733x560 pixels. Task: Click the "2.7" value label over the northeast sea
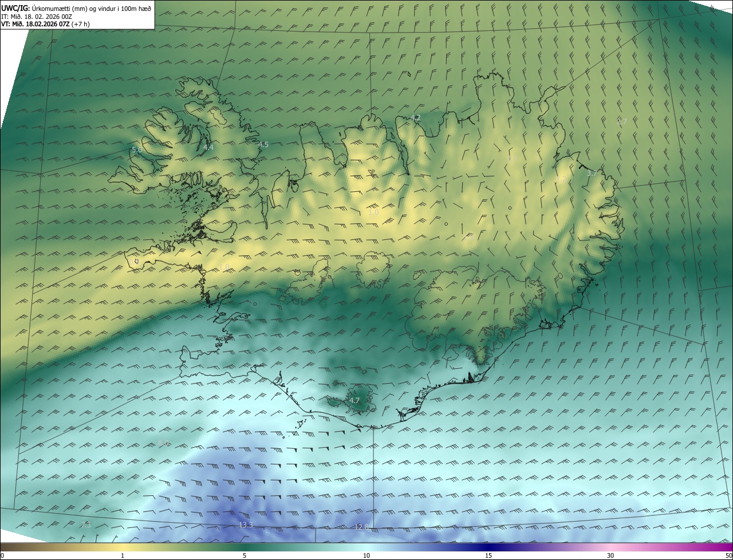[622, 121]
